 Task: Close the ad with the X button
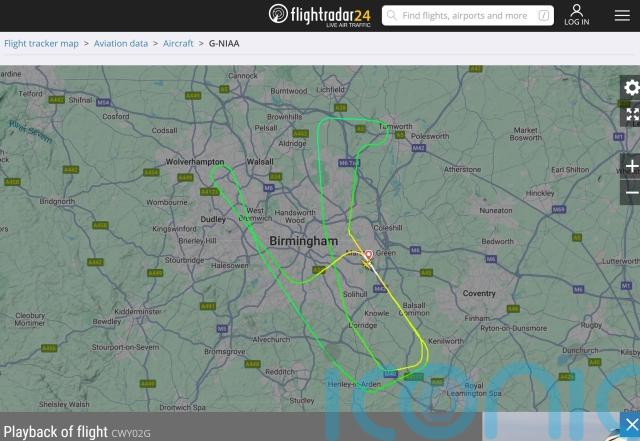point(631,425)
